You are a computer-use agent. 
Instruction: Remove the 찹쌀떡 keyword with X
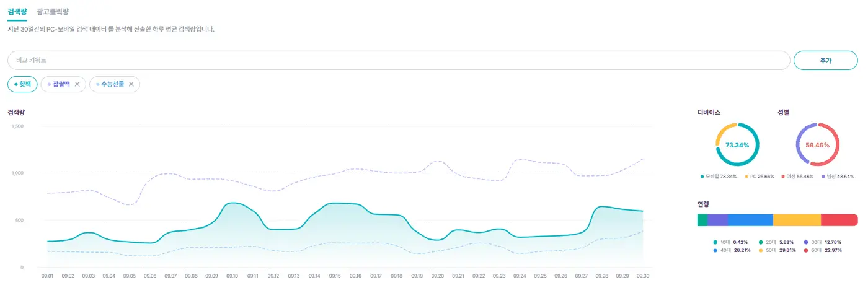tap(77, 84)
